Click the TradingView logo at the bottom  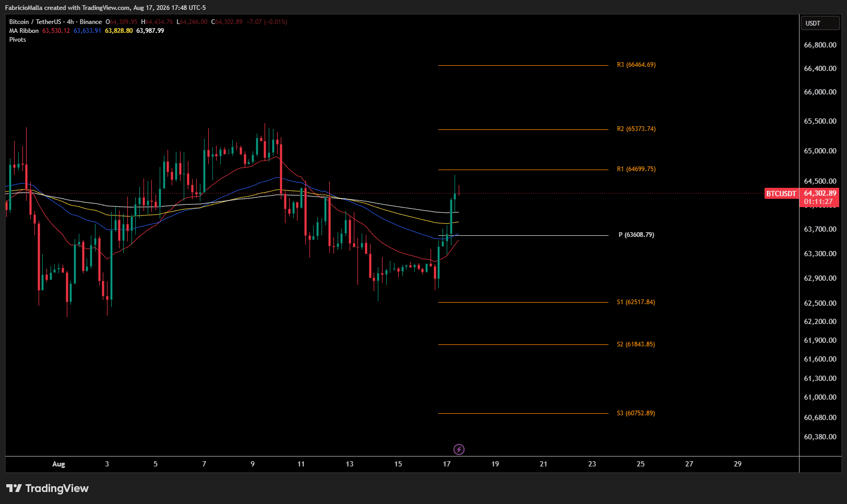pos(47,488)
